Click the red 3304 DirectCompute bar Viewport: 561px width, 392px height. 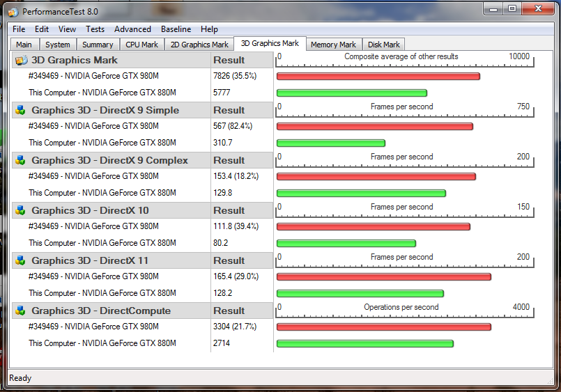[x=383, y=327]
